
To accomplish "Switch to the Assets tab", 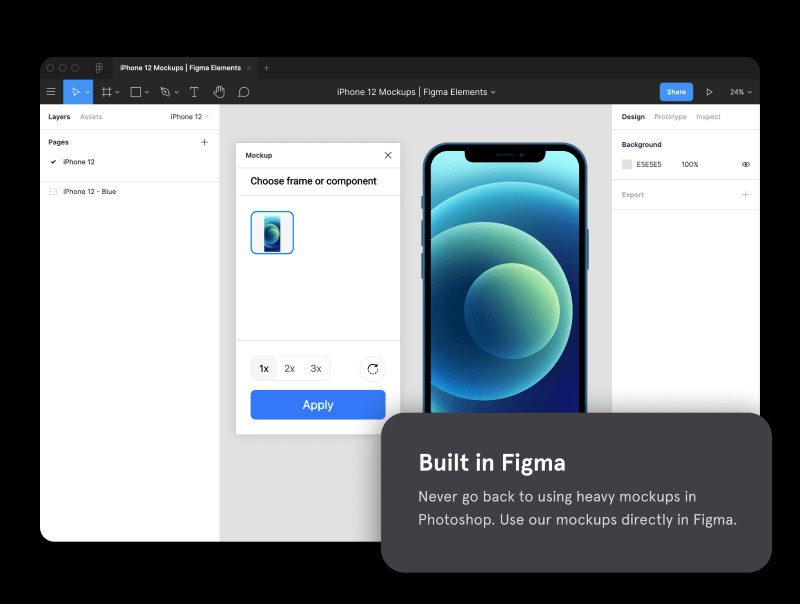I will [x=91, y=117].
